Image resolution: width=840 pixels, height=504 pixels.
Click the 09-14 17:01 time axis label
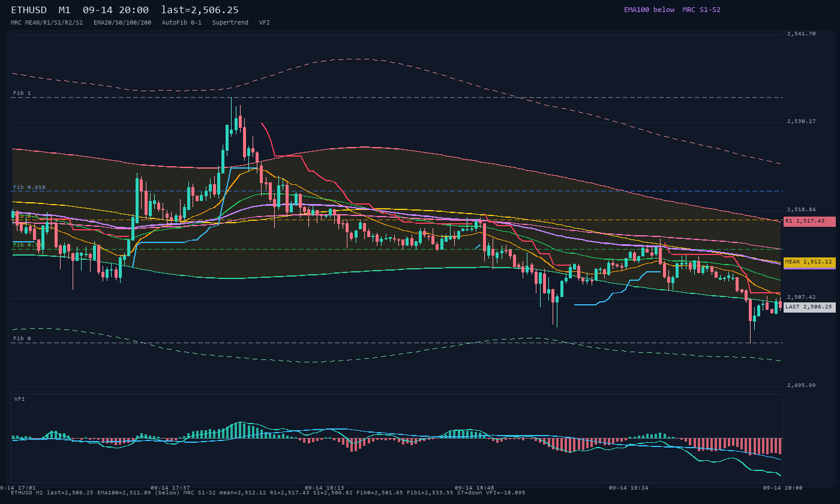[x=18, y=488]
